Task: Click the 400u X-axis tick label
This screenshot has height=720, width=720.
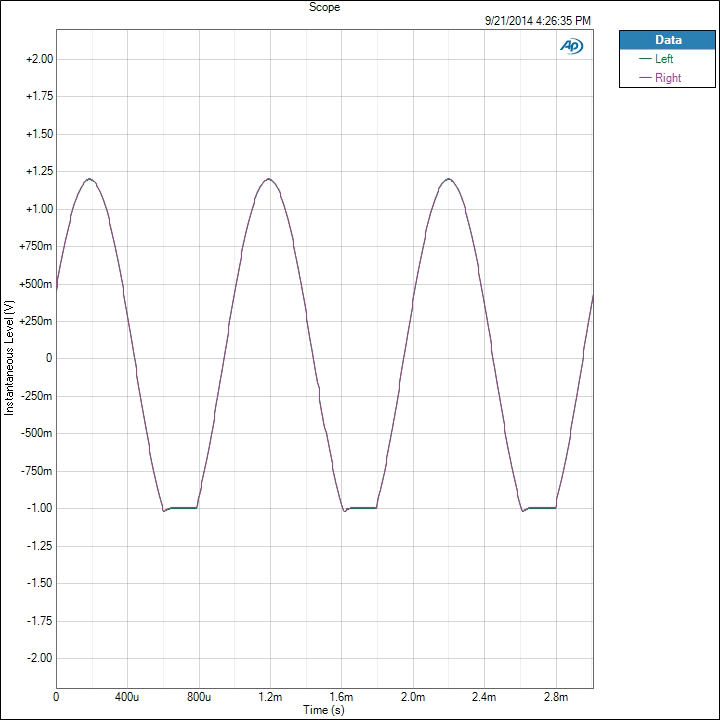Action: pos(127,697)
